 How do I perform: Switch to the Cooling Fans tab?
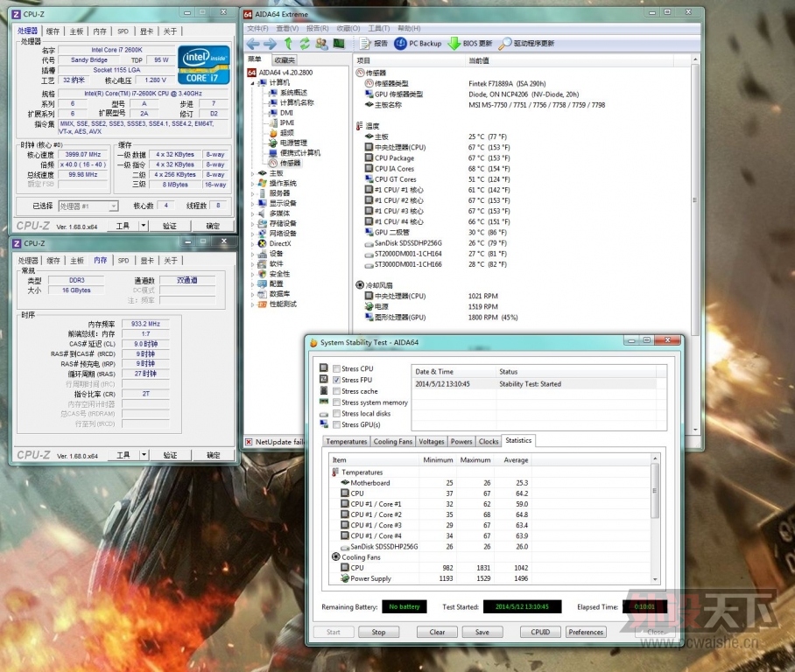pos(393,441)
